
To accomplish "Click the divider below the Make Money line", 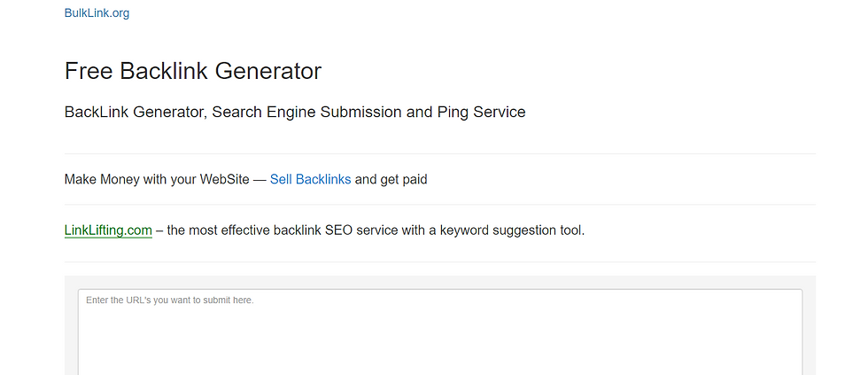I will coord(439,205).
